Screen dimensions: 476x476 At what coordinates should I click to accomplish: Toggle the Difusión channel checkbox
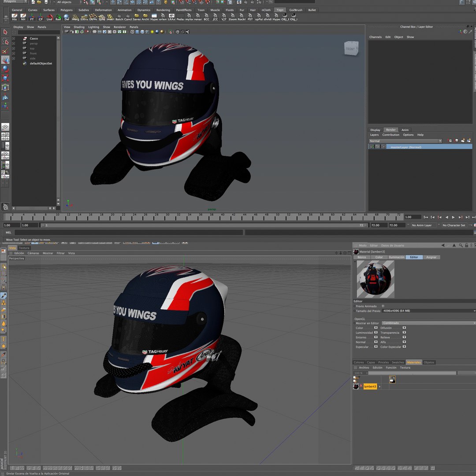[x=404, y=328]
